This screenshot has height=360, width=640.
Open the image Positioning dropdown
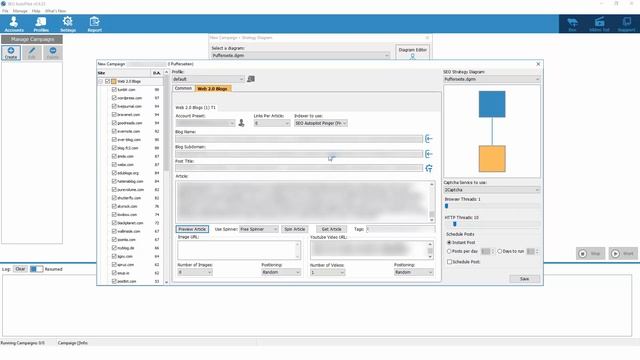(281, 272)
